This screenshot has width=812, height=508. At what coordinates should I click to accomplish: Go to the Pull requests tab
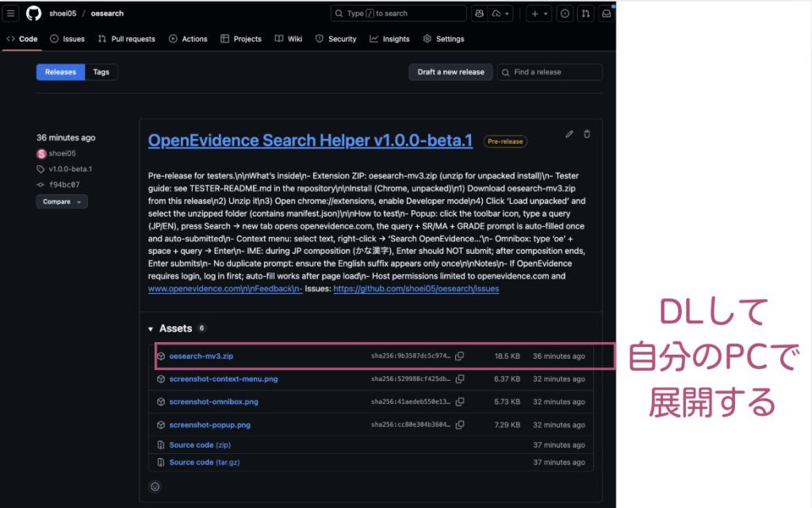click(126, 39)
